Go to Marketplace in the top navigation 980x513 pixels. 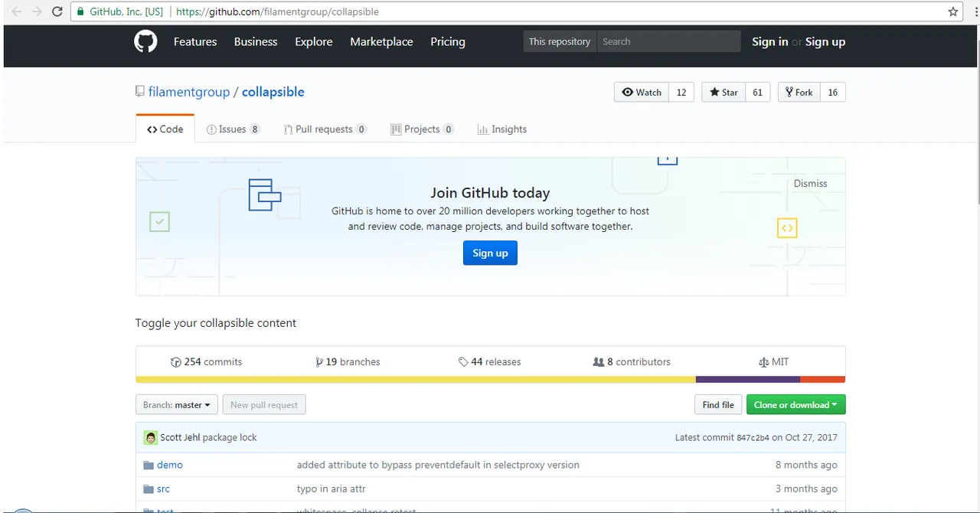point(381,41)
